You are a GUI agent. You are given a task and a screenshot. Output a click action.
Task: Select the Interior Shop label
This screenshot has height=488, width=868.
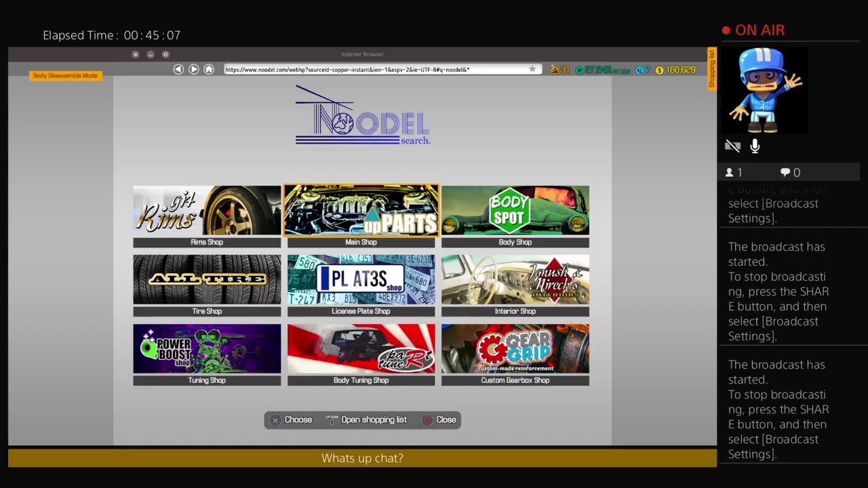point(515,311)
